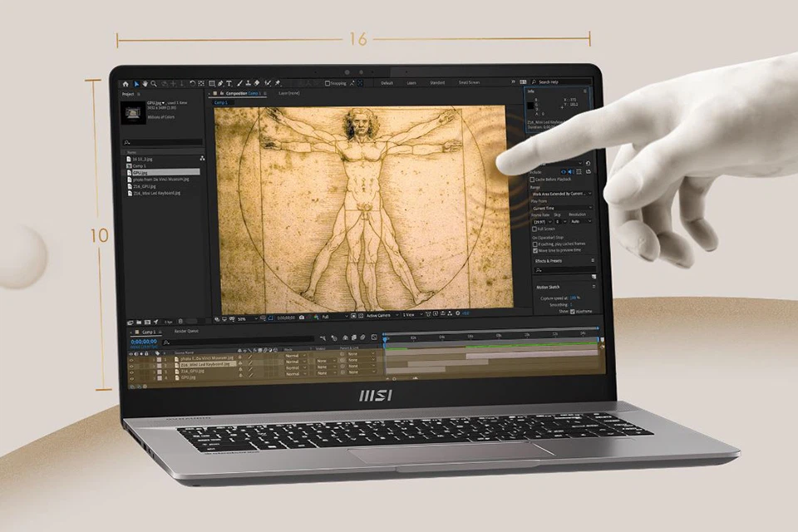Open the Range Work Area dropdown
Screen dimensions: 798x532
(562, 194)
